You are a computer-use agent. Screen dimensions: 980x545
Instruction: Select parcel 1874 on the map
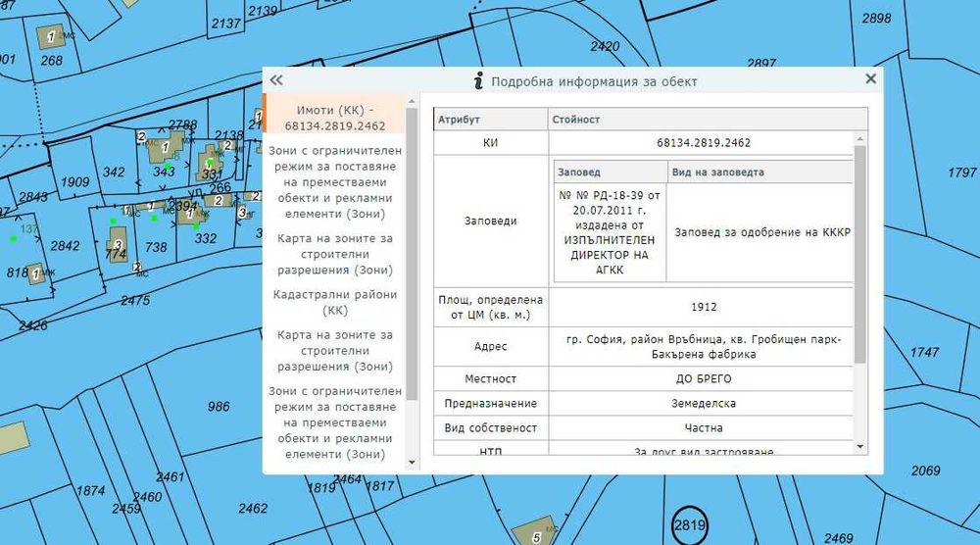90,491
